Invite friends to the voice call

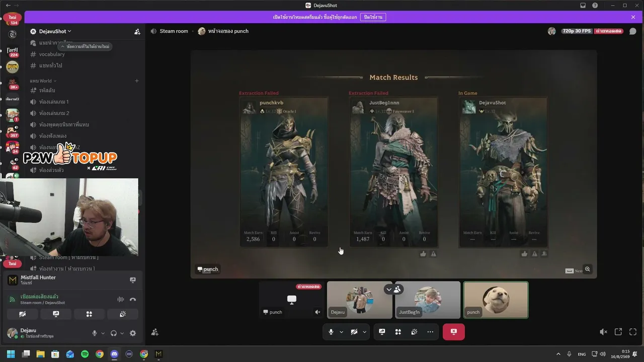[x=155, y=332]
